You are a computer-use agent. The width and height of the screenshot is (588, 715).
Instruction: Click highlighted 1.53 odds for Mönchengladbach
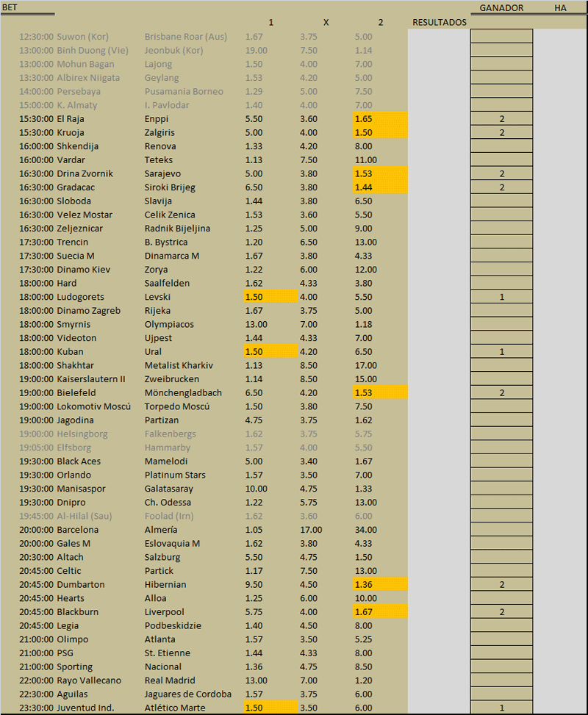(381, 392)
